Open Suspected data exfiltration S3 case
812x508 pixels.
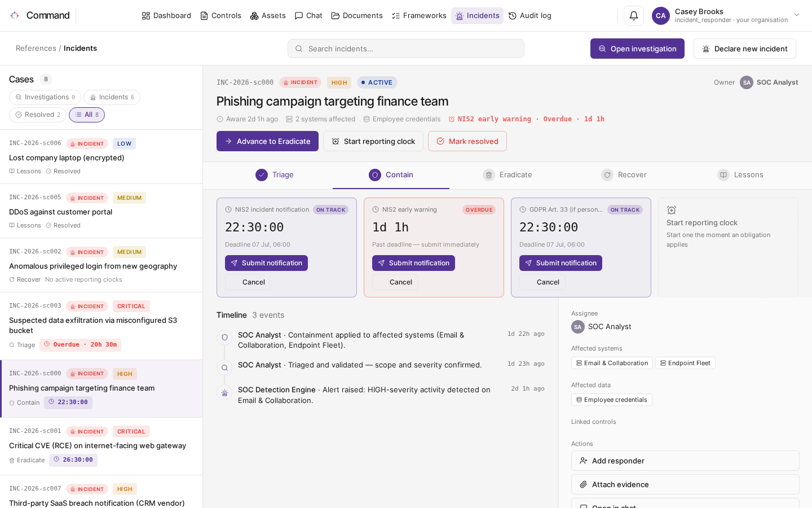[x=101, y=326]
